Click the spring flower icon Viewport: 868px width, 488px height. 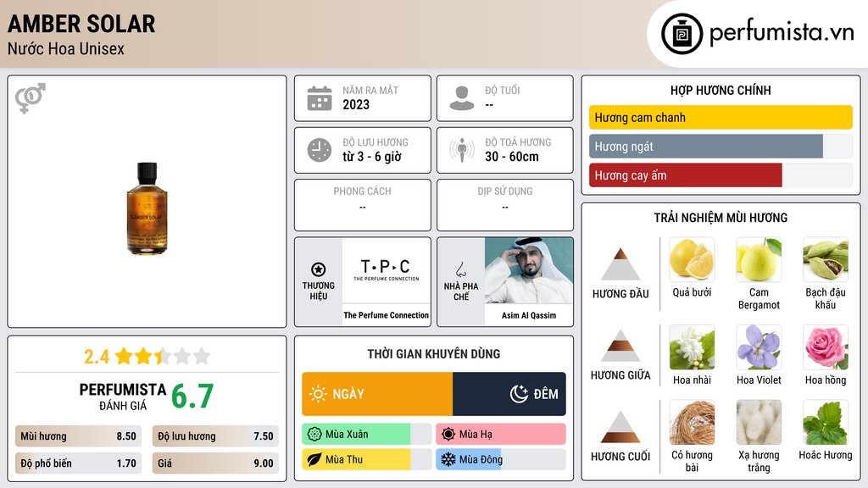314,435
